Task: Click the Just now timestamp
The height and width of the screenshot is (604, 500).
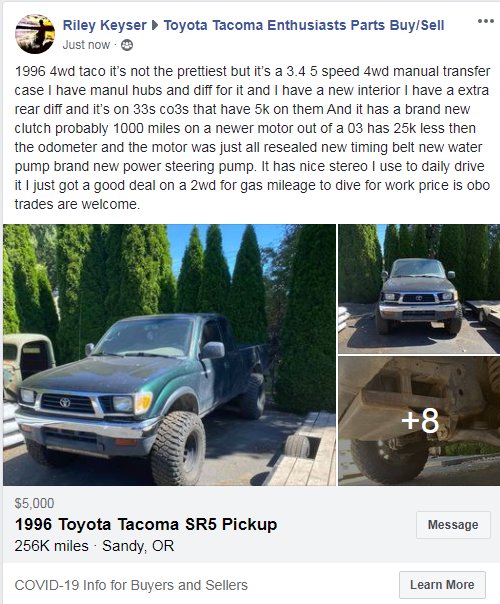Action: (86, 45)
